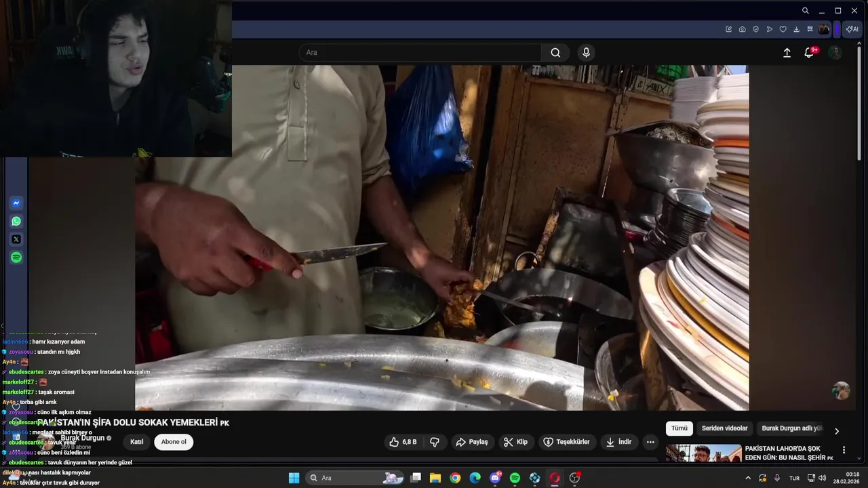Open Opera GX from the taskbar

pos(555,478)
